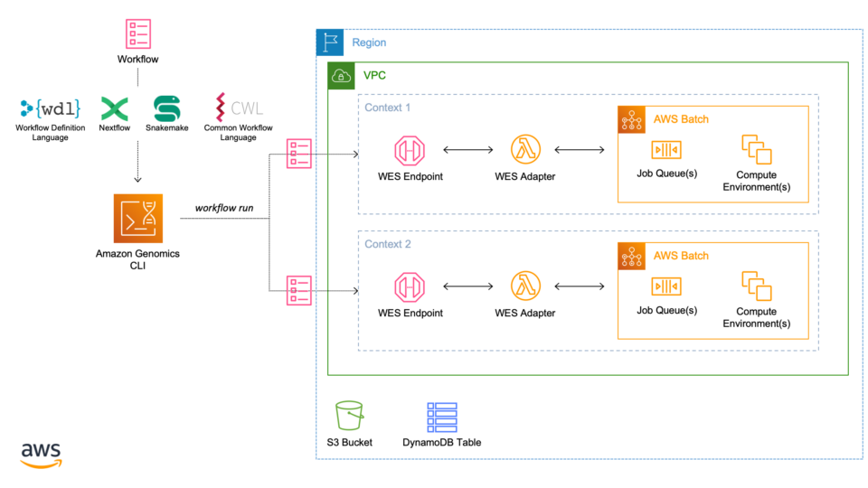Click the CWL logo icon

(239, 108)
